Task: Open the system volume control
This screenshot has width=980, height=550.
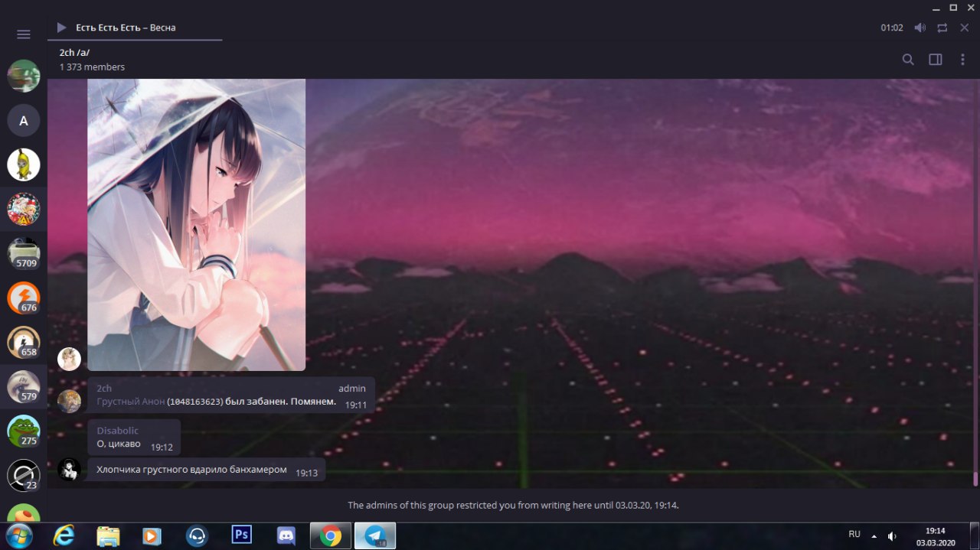Action: pyautogui.click(x=892, y=536)
